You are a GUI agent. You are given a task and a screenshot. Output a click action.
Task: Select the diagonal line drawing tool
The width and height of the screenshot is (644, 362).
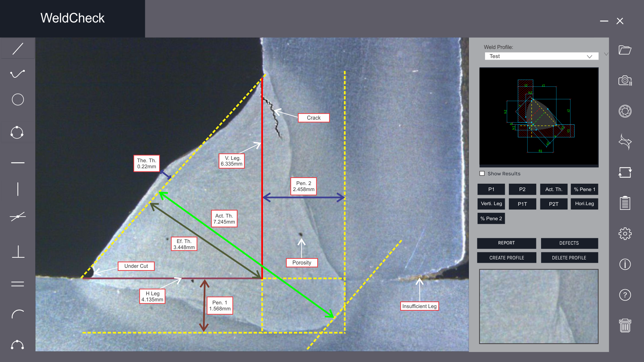(18, 49)
